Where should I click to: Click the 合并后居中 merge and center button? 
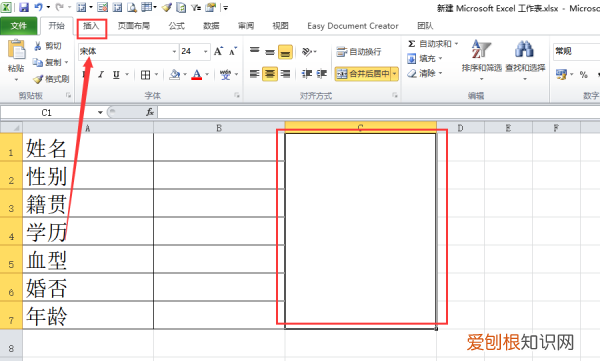tap(363, 74)
